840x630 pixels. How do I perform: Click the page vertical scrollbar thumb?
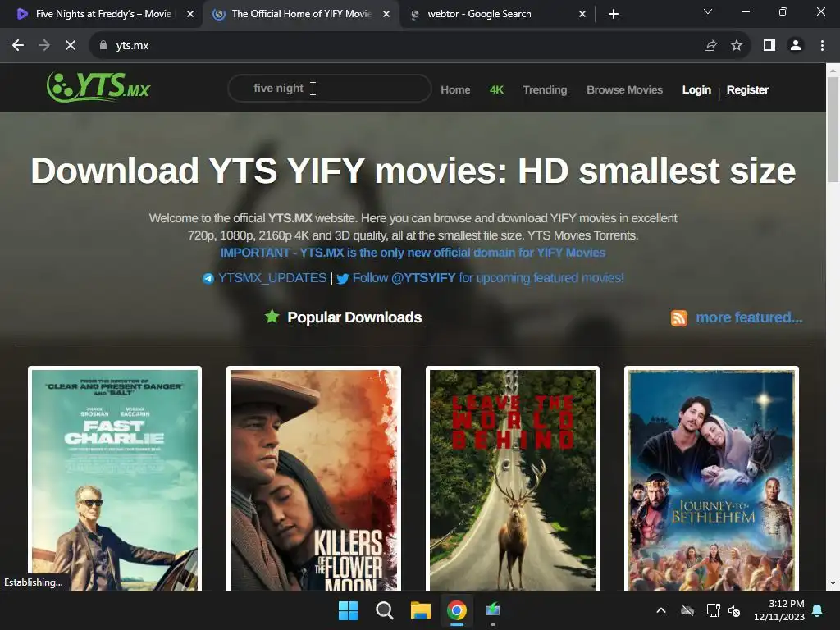833,130
